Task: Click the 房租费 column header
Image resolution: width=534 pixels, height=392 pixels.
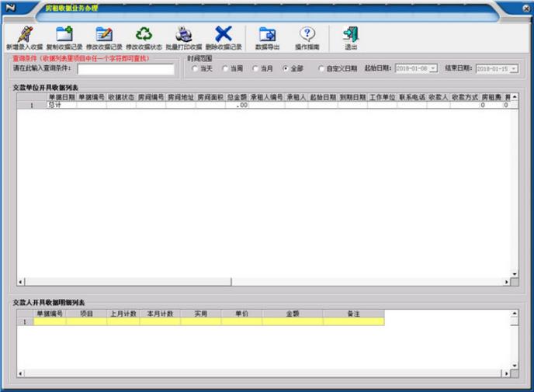Action: [491, 97]
